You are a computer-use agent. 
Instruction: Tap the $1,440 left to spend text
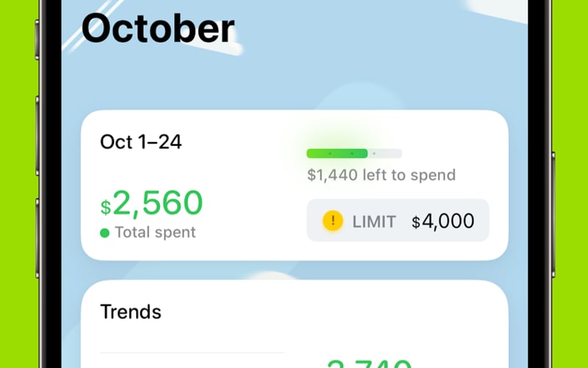tap(381, 175)
